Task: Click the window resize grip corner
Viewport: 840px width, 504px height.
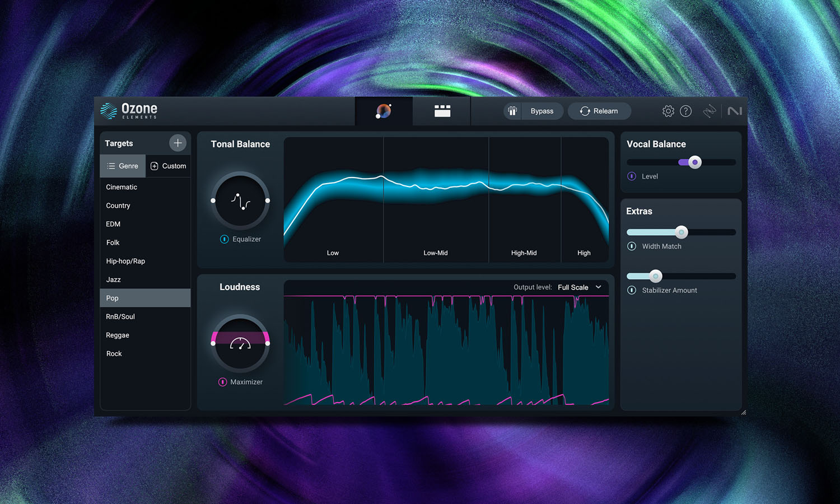Action: (x=743, y=412)
